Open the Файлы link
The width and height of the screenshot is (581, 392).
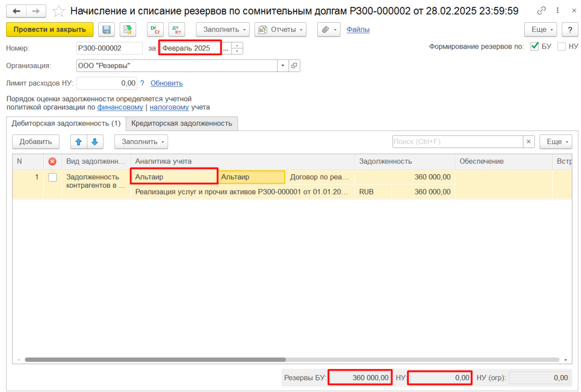(x=358, y=29)
